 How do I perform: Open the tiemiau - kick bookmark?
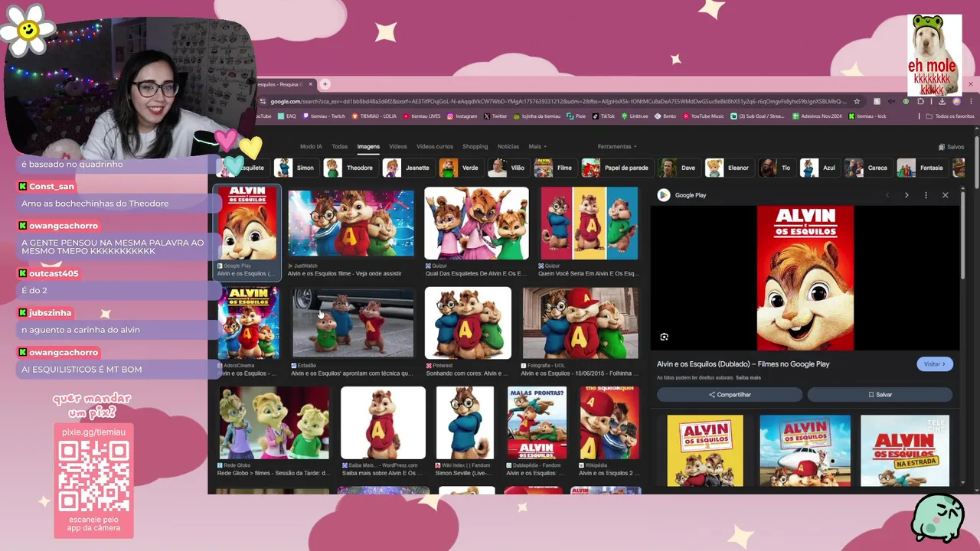click(x=867, y=116)
